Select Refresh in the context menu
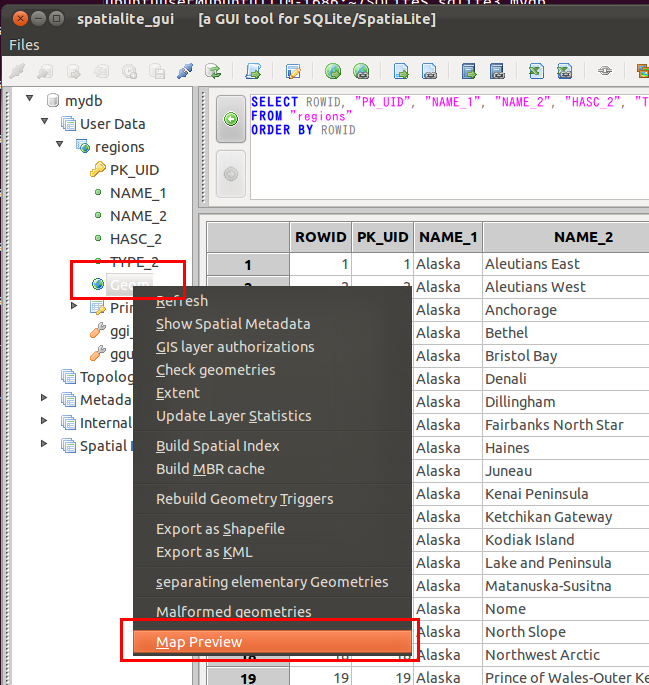The image size is (649, 685). (x=272, y=301)
